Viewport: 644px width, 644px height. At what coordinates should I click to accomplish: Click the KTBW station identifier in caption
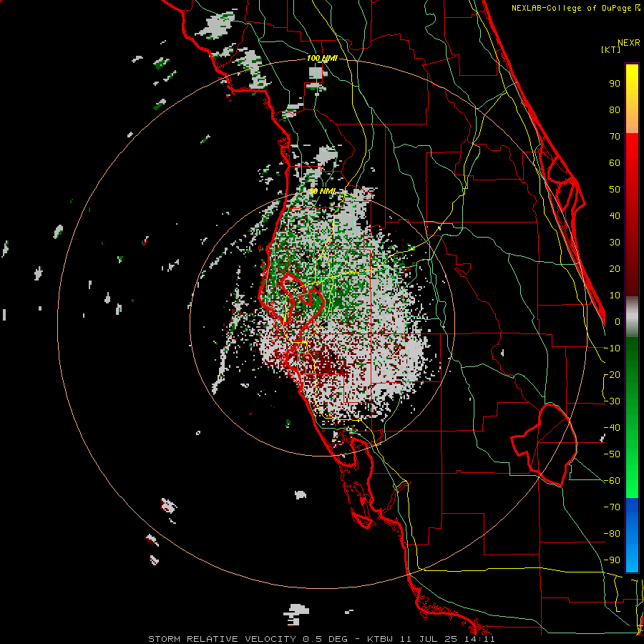pyautogui.click(x=380, y=639)
